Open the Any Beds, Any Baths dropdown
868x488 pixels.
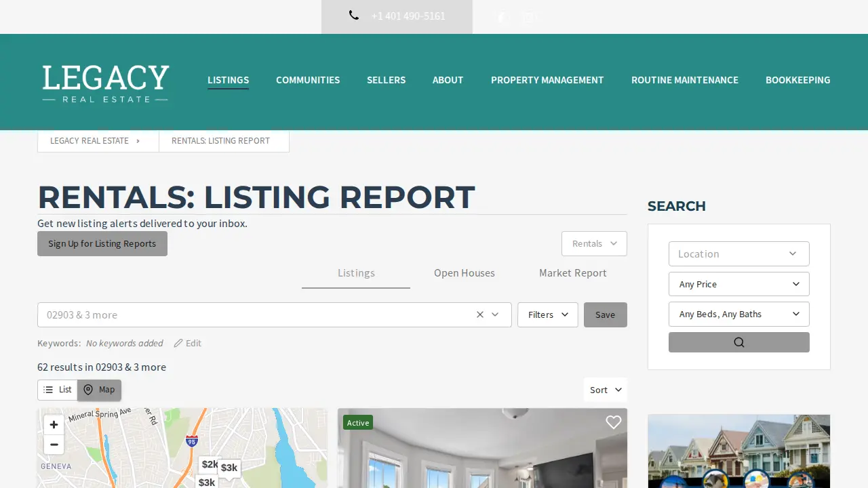point(739,314)
